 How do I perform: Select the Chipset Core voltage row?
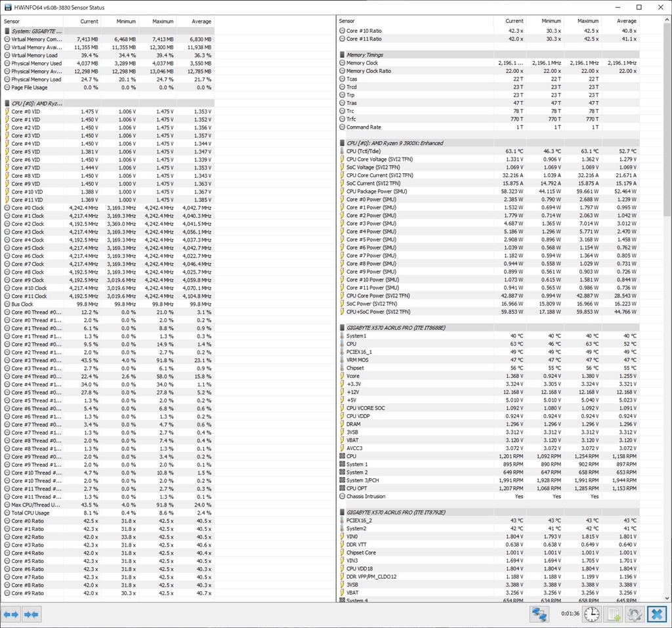(488, 553)
